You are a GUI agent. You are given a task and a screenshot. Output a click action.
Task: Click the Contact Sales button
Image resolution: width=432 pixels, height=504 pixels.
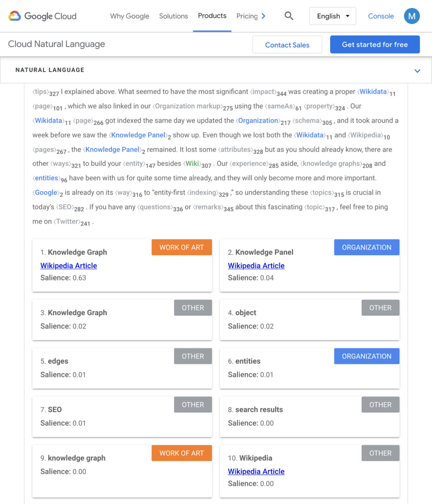(287, 45)
